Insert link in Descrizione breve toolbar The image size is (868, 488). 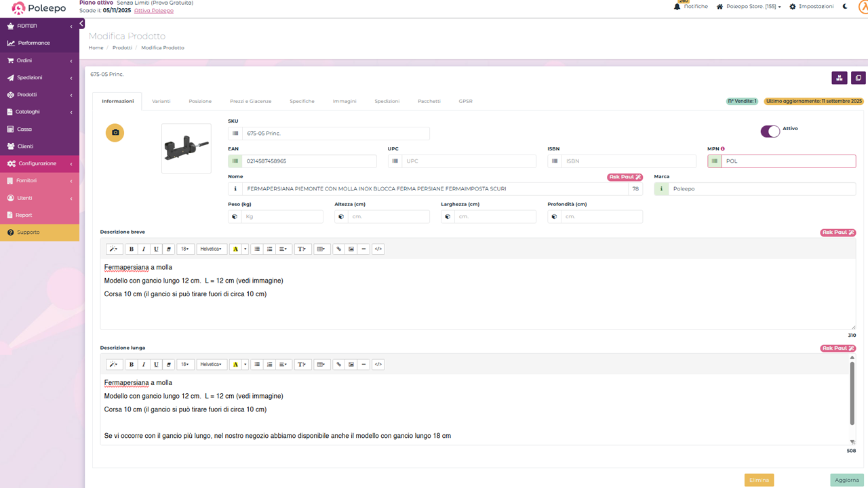point(339,249)
